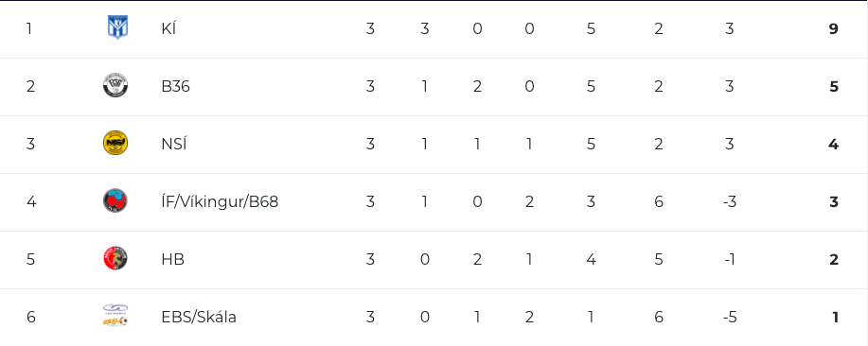Click the EBS/Skála team logo
Image resolution: width=868 pixels, height=346 pixels.
[115, 316]
